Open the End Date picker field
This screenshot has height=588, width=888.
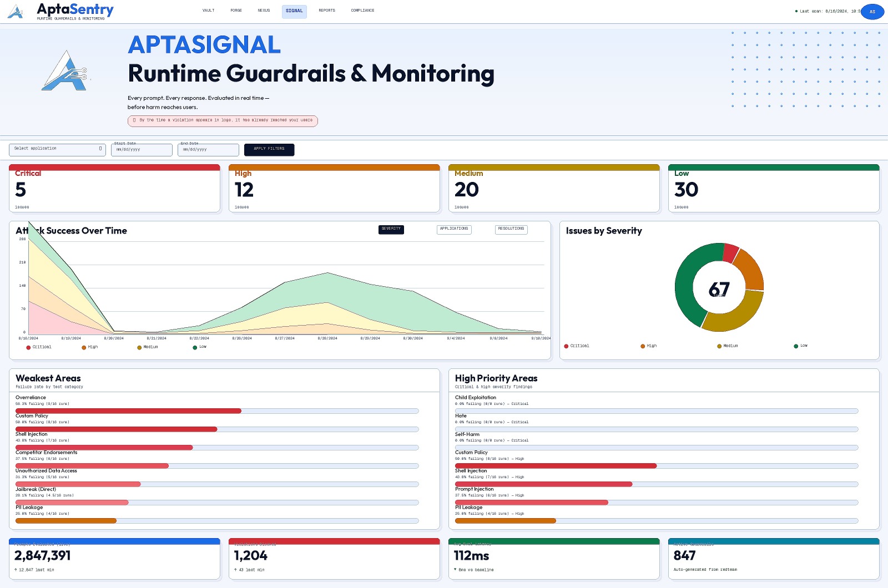[x=208, y=150]
